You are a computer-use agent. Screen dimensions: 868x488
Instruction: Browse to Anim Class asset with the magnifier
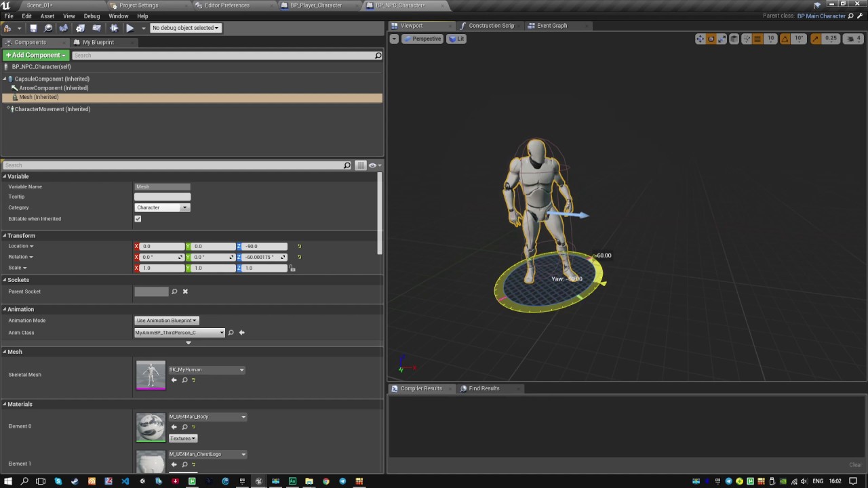pyautogui.click(x=231, y=333)
